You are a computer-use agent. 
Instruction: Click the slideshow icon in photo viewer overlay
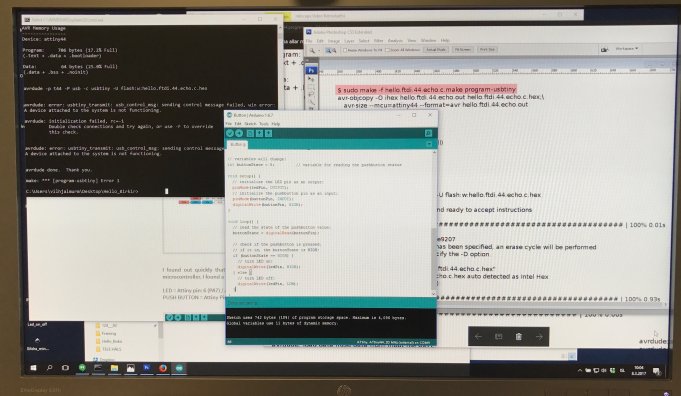499,337
